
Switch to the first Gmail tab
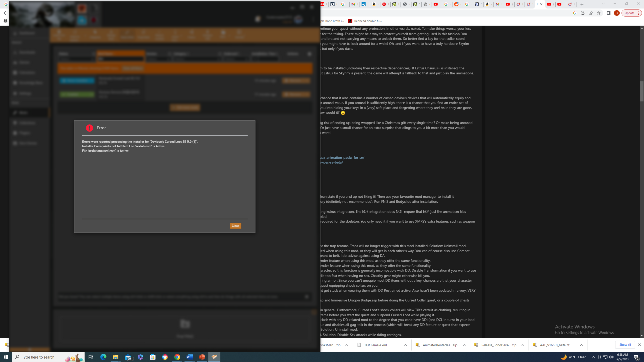tap(353, 4)
